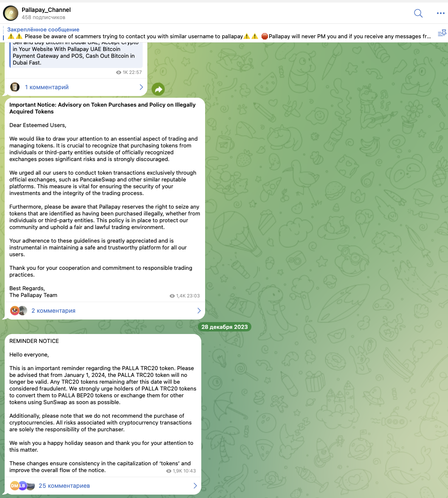Image resolution: width=448 pixels, height=498 pixels.
Task: Open Pallapay_Channel profile avatar
Action: [11, 13]
